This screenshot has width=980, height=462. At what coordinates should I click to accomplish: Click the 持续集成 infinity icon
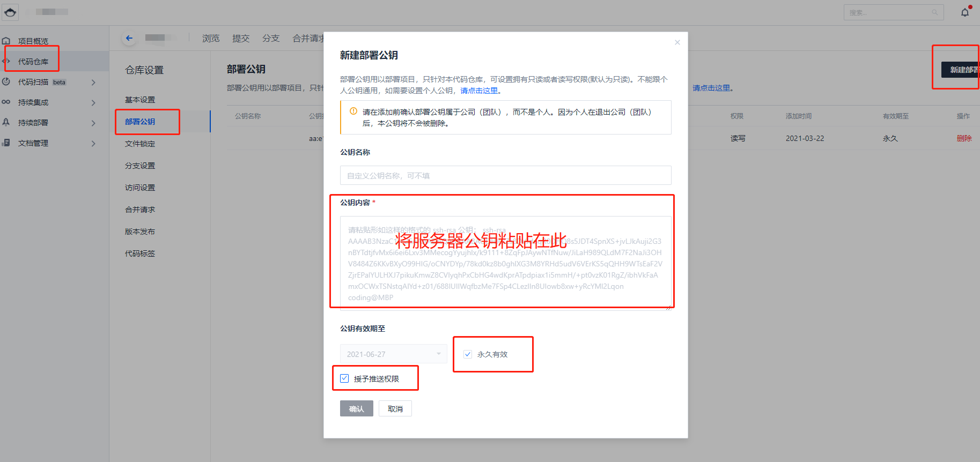[6, 102]
